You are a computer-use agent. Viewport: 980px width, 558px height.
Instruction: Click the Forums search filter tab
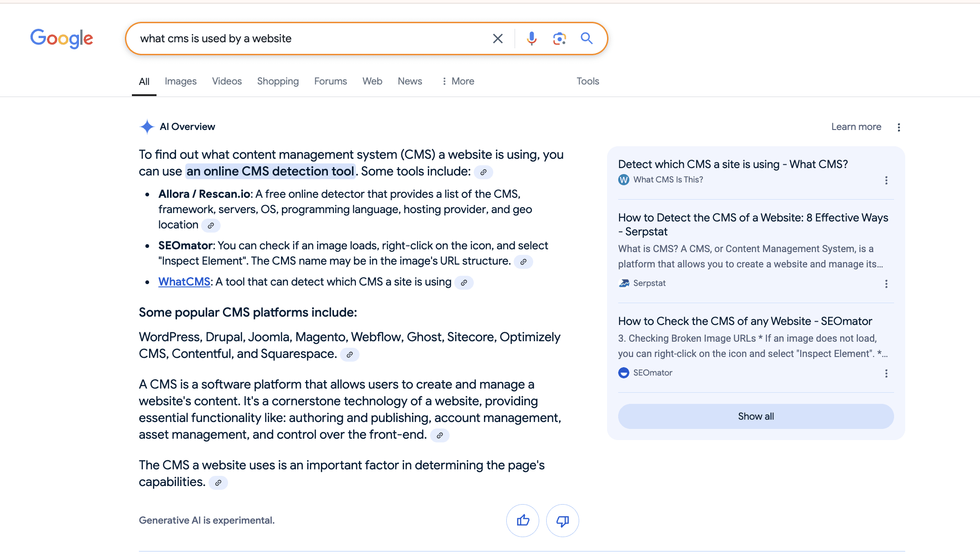point(330,81)
